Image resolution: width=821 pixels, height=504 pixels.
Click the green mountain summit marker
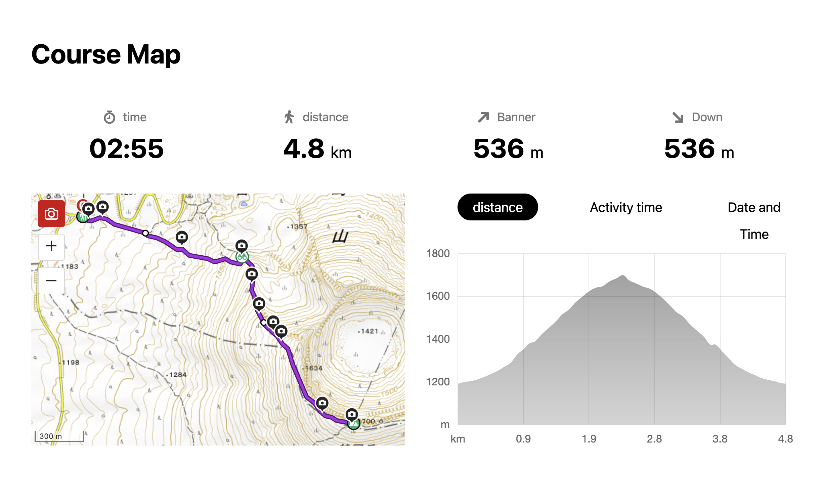click(354, 424)
